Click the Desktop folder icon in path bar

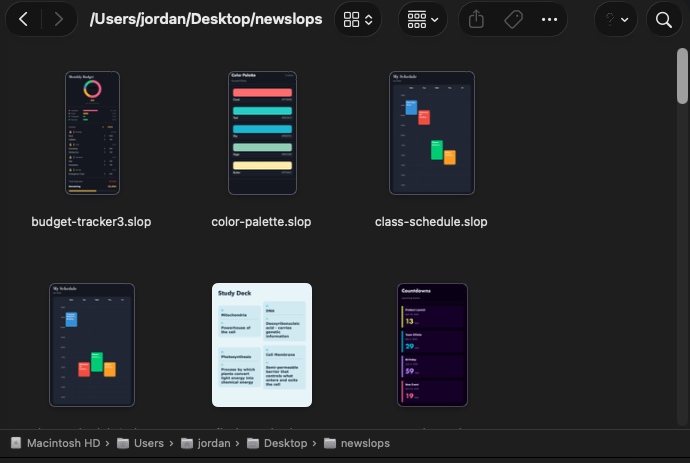[x=253, y=443]
